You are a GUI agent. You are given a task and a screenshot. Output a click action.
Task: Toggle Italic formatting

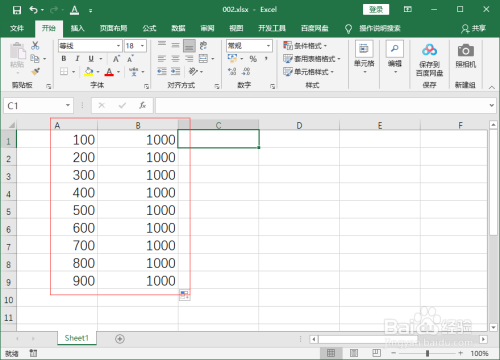(77, 59)
